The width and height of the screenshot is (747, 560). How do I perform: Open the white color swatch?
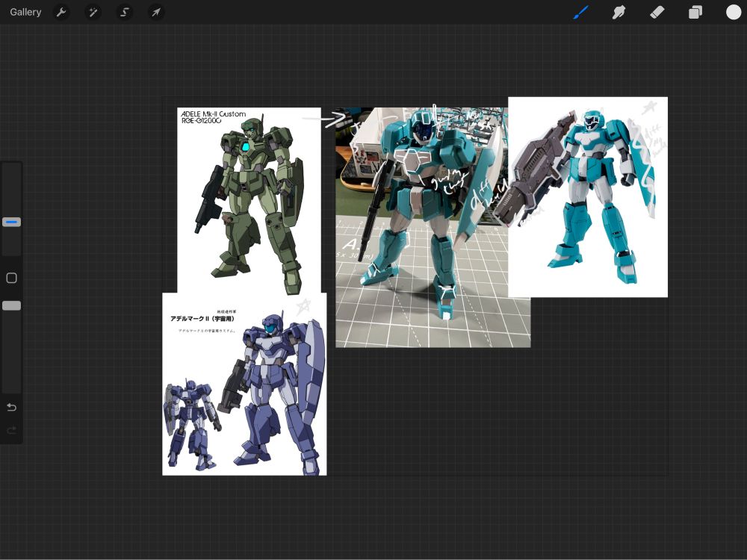[x=734, y=12]
